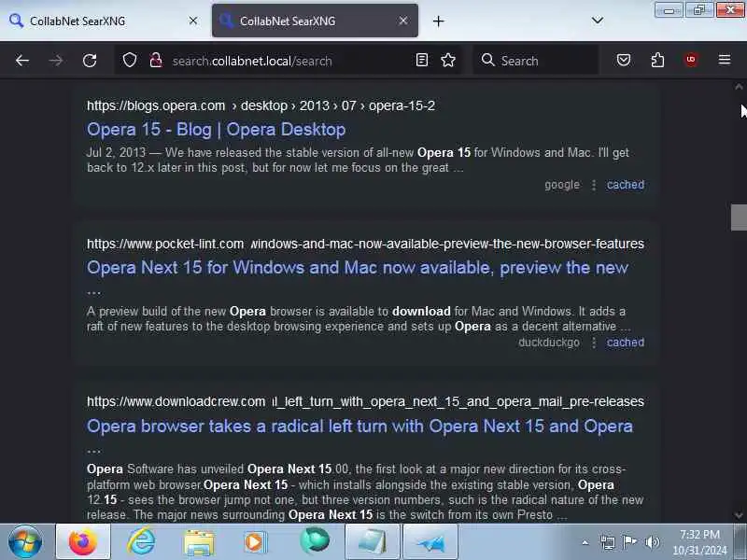The width and height of the screenshot is (747, 560).
Task: Open Windows Explorer folder in taskbar
Action: [199, 542]
